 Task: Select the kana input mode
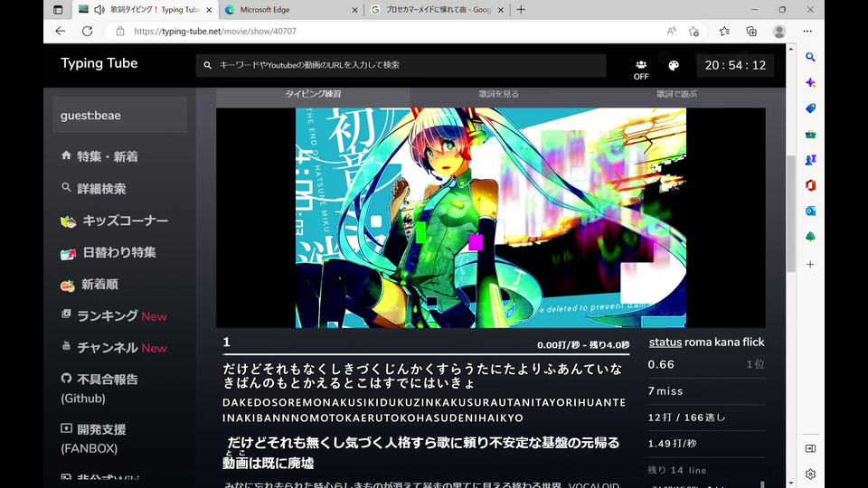point(727,342)
